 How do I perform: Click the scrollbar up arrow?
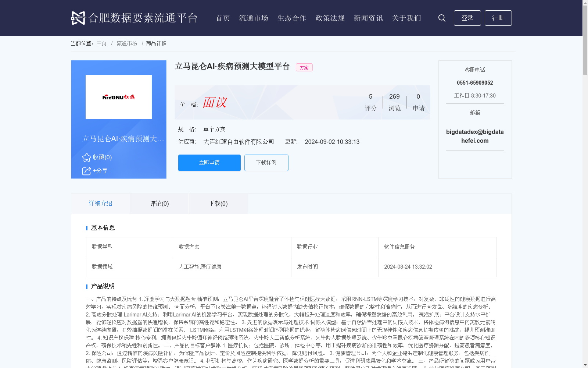point(585,3)
